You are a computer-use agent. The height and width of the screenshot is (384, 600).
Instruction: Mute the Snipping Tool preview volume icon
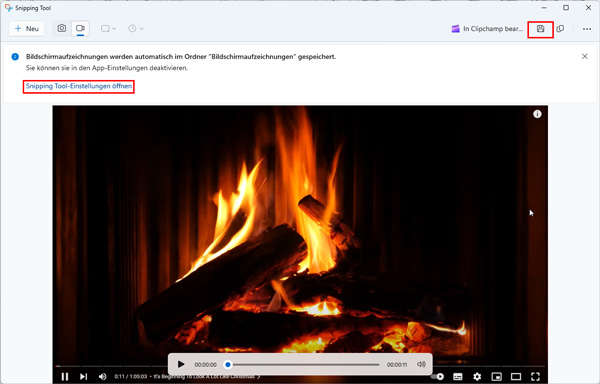[x=421, y=364]
